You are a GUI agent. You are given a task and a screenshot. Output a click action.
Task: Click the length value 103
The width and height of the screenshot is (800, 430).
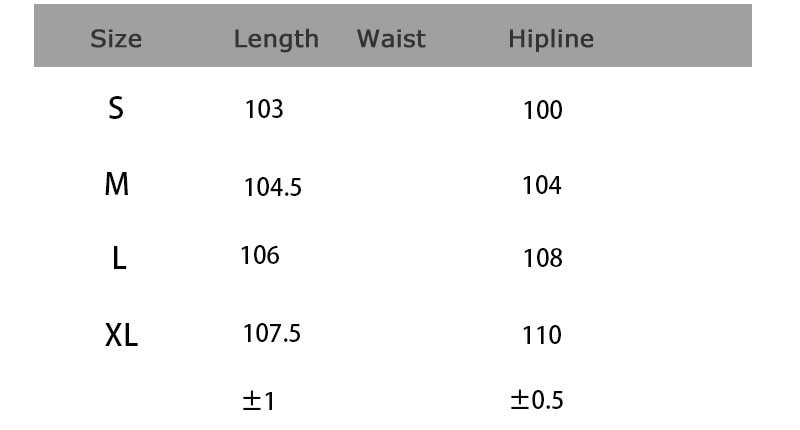(264, 108)
